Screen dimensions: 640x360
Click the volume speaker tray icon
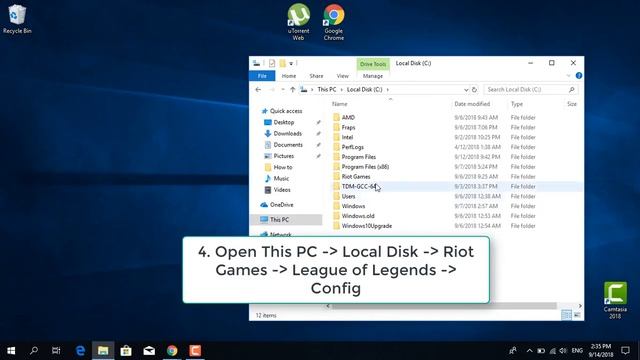(x=563, y=351)
